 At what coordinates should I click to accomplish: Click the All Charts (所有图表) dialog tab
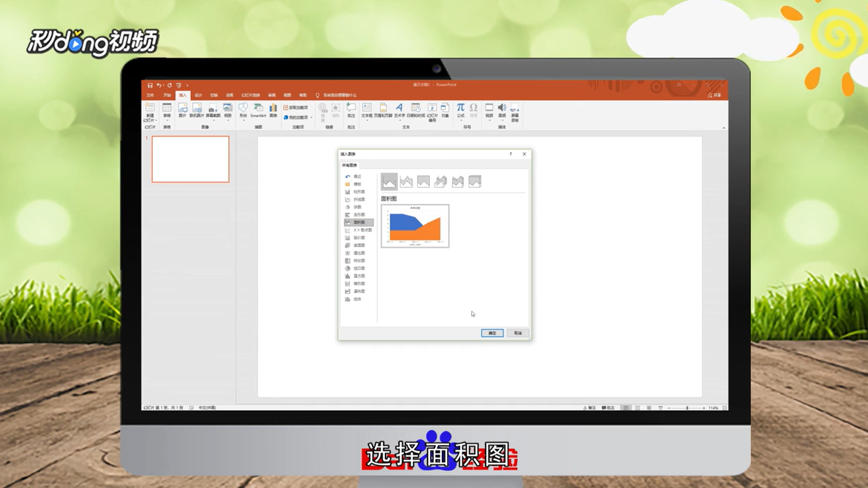(x=349, y=165)
